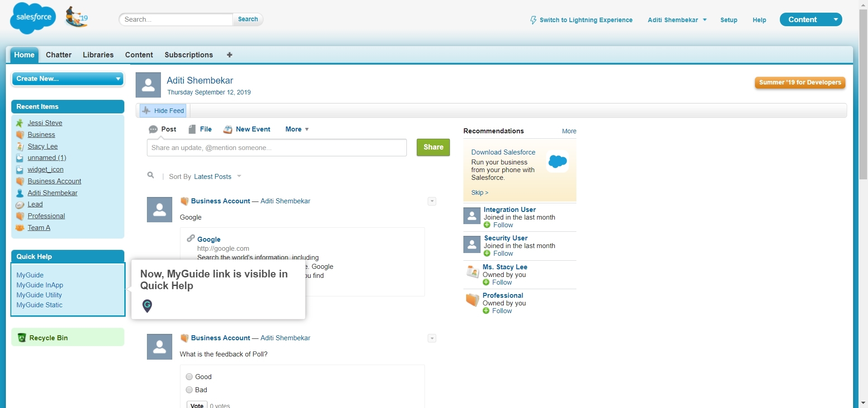868x408 pixels.
Task: Open the Create New dropdown
Action: [x=68, y=79]
